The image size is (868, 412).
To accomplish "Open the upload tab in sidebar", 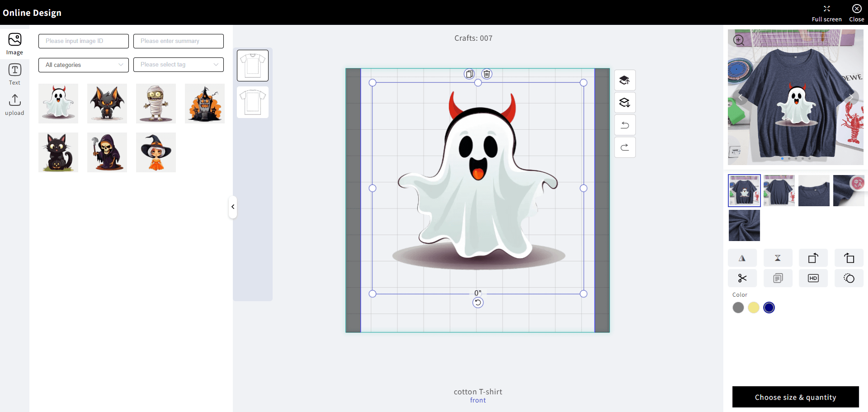I will click(x=14, y=104).
